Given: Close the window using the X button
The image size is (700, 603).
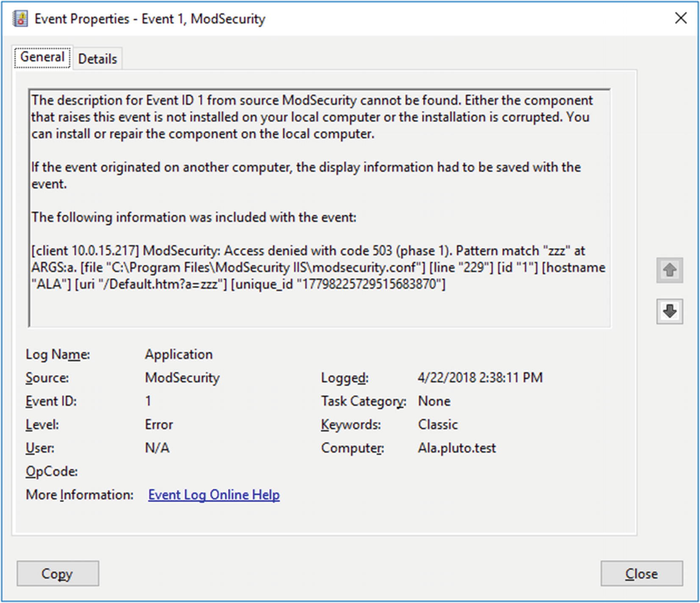Looking at the screenshot, I should [681, 18].
